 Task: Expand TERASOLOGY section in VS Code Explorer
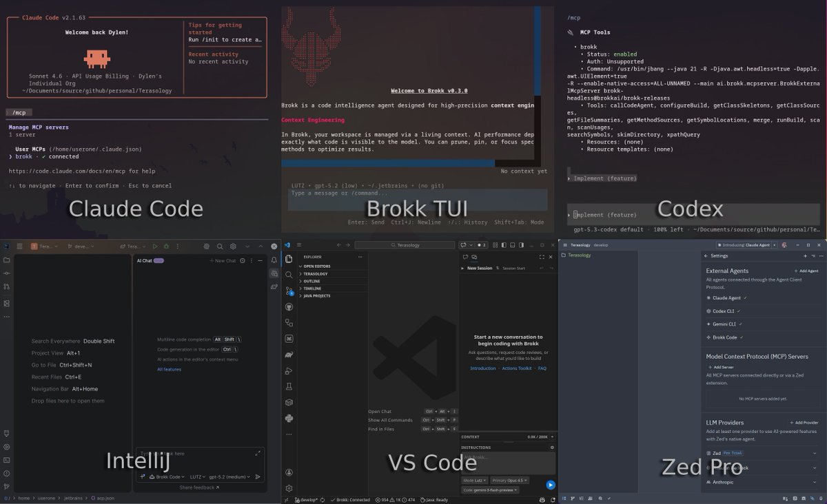coord(334,274)
